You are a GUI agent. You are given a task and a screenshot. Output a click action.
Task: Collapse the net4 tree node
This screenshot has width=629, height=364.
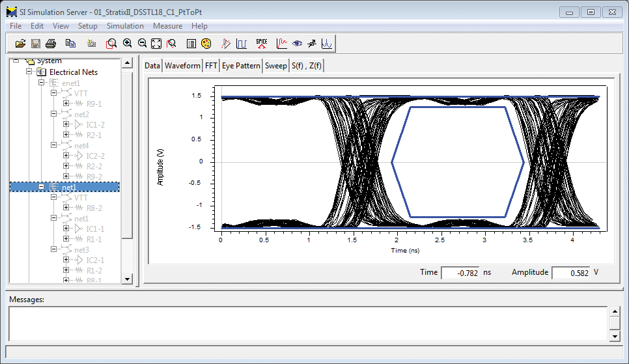tap(54, 145)
